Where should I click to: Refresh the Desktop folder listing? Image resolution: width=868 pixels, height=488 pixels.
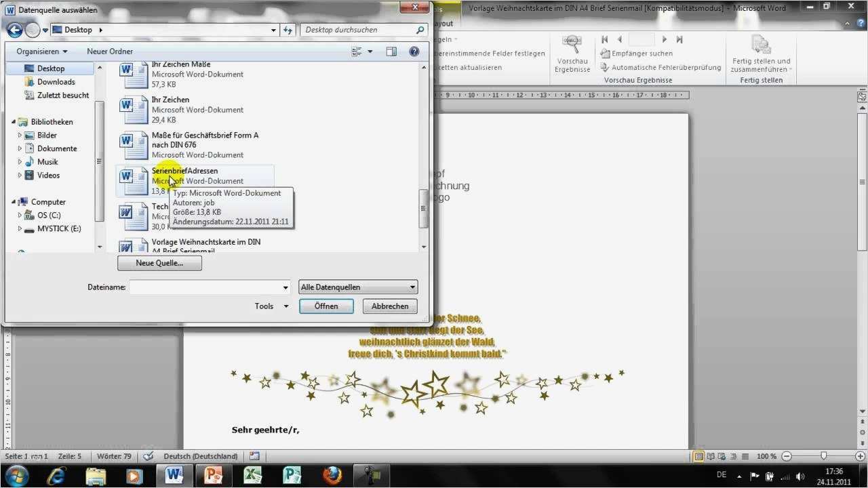tap(288, 30)
